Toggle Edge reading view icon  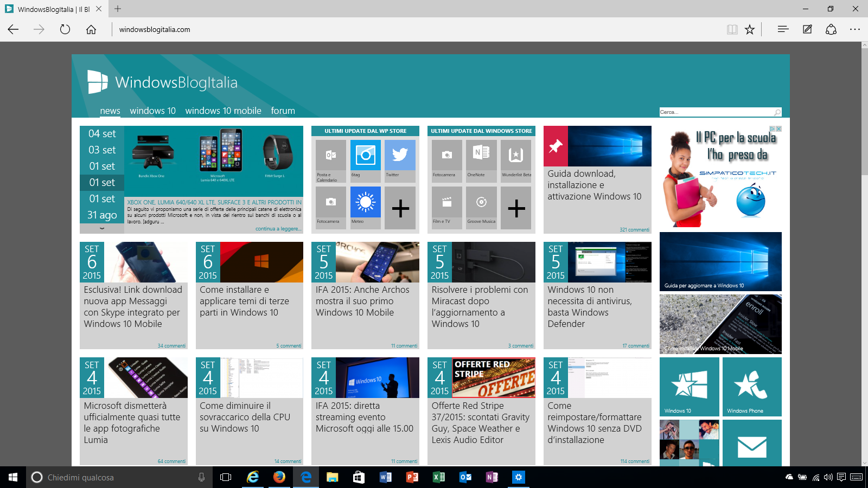(x=732, y=29)
